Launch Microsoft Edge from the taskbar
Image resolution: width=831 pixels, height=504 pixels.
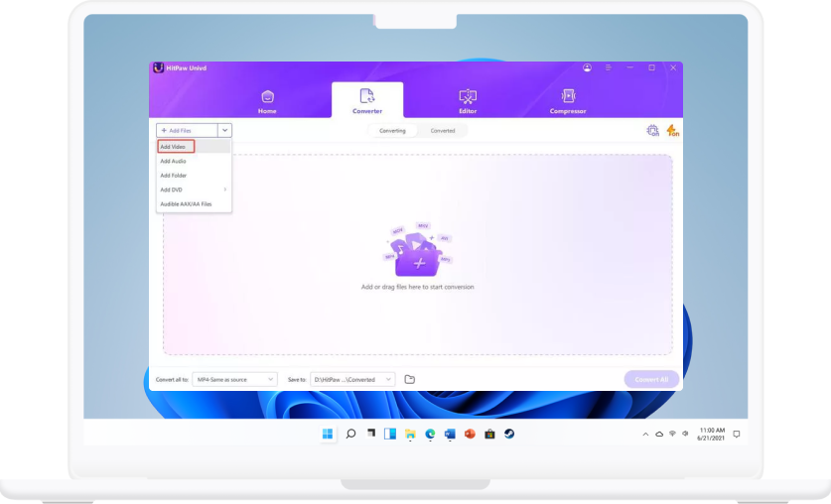pos(430,435)
